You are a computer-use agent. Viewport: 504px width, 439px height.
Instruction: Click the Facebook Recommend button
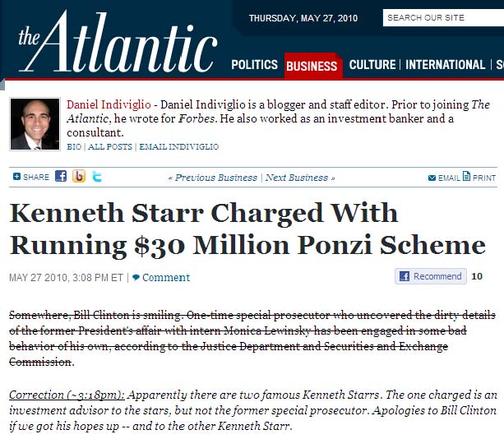431,276
